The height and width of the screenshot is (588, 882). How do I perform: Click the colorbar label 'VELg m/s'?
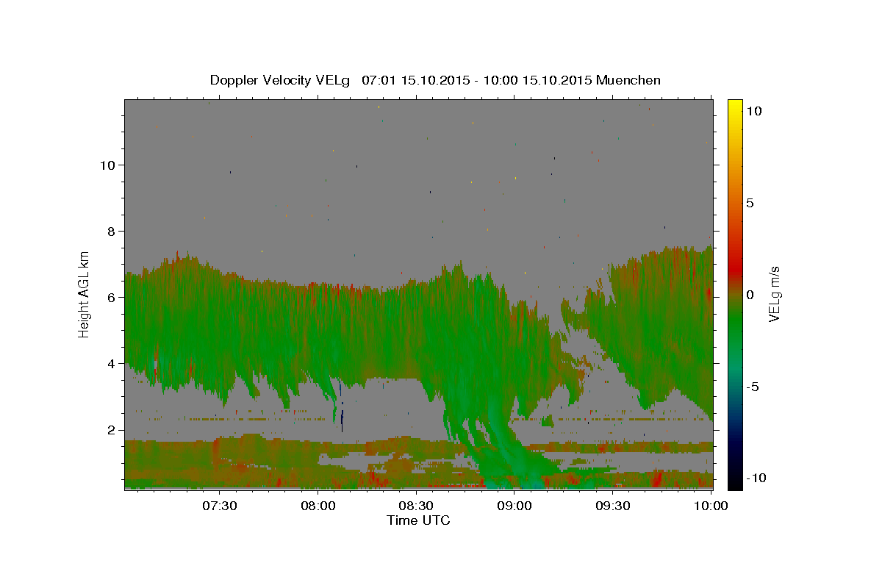click(774, 293)
